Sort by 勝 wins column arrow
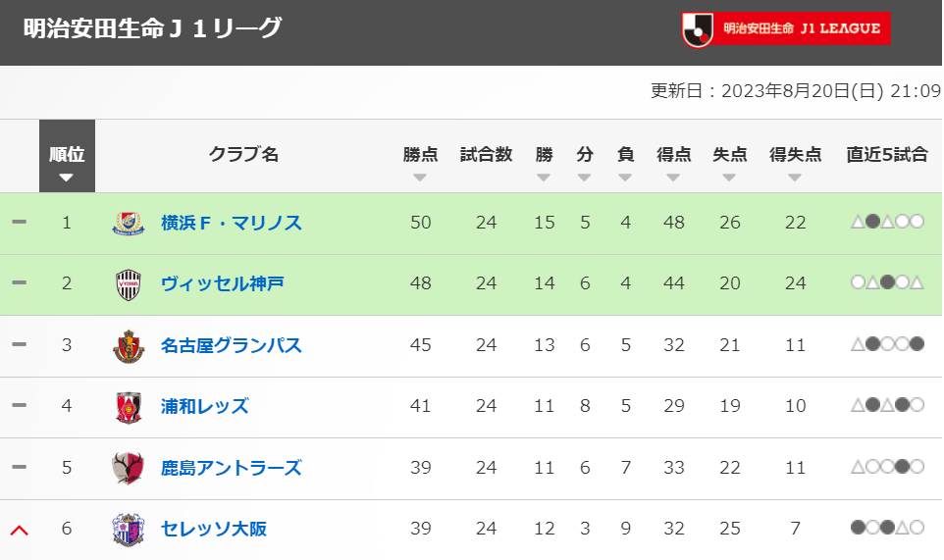944x560 pixels. coord(544,178)
